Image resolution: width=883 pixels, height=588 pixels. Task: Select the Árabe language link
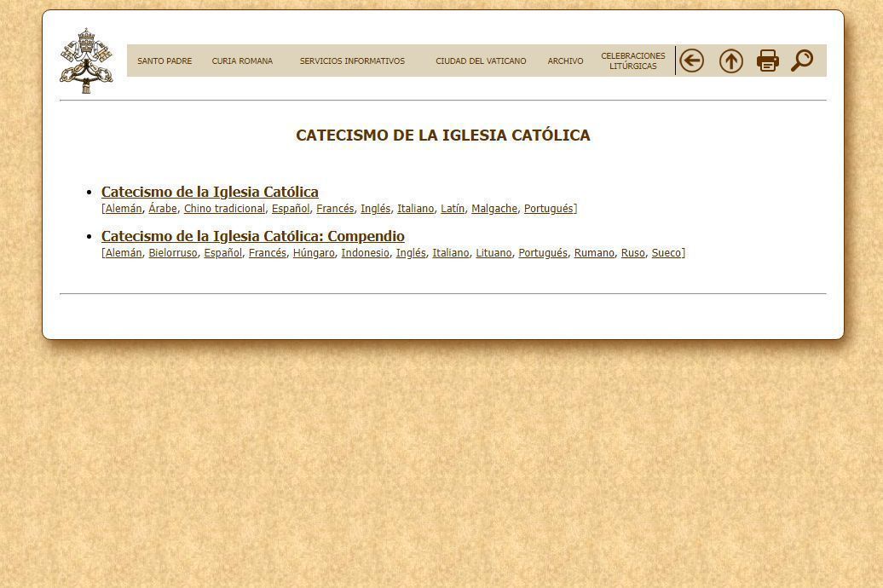point(163,209)
